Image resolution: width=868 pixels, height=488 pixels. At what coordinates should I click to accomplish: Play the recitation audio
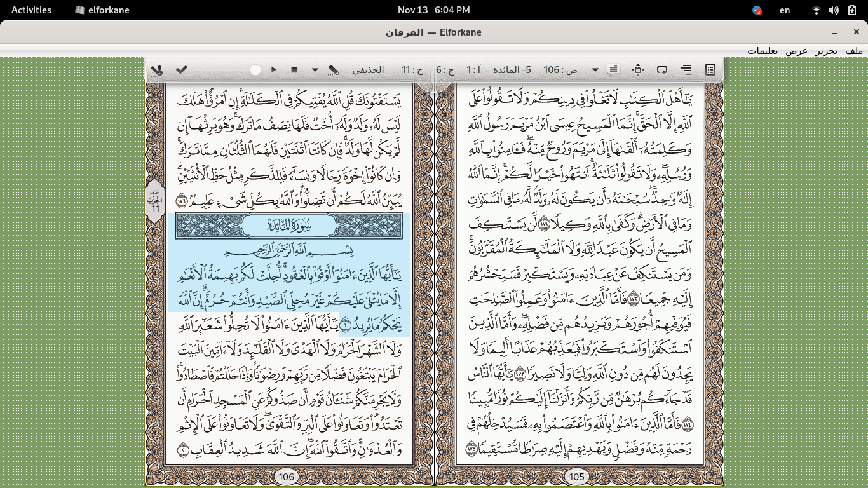click(x=274, y=70)
